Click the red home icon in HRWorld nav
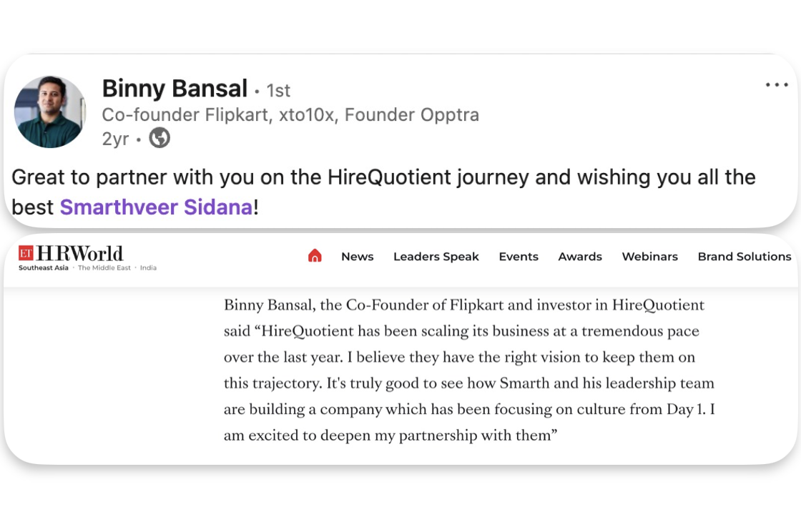The height and width of the screenshot is (532, 801). coord(315,256)
